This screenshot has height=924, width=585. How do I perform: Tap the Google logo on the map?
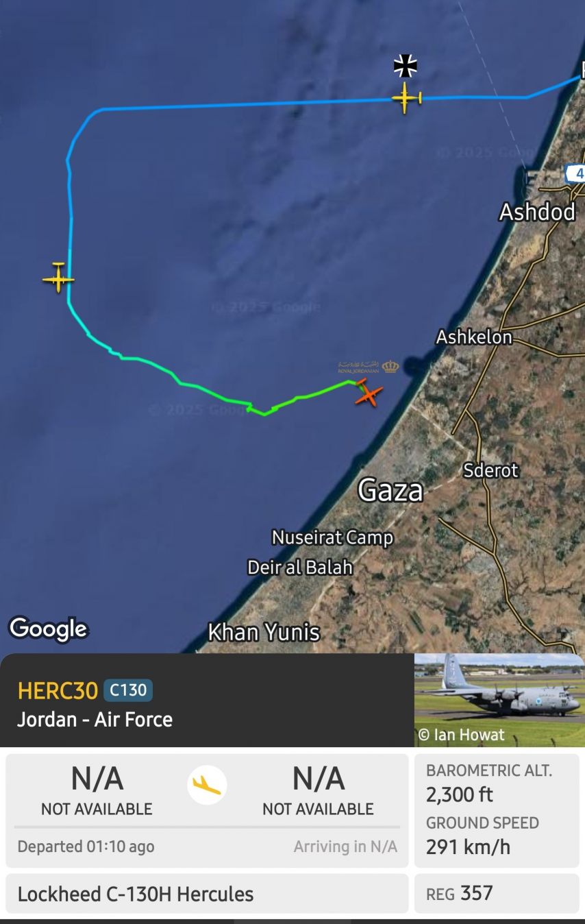[48, 629]
